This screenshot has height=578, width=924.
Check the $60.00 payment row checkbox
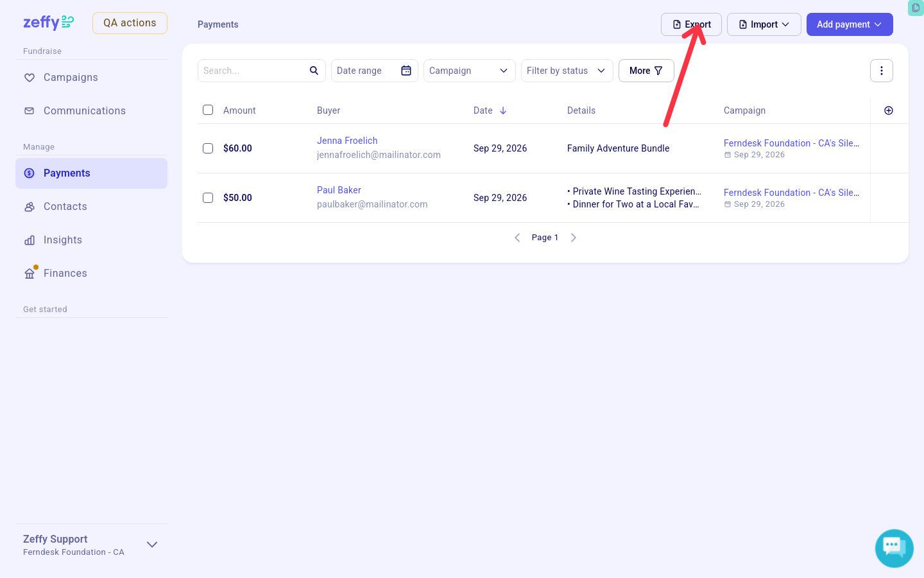pyautogui.click(x=208, y=148)
